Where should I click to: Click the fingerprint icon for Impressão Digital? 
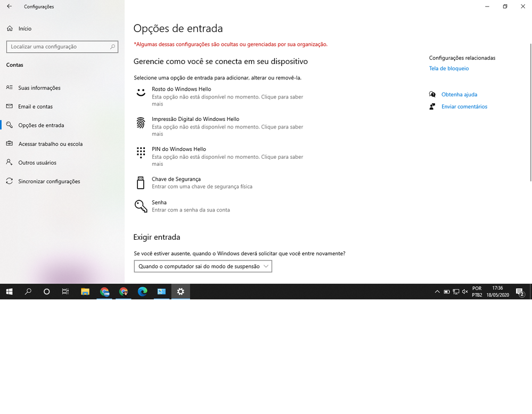pos(141,123)
